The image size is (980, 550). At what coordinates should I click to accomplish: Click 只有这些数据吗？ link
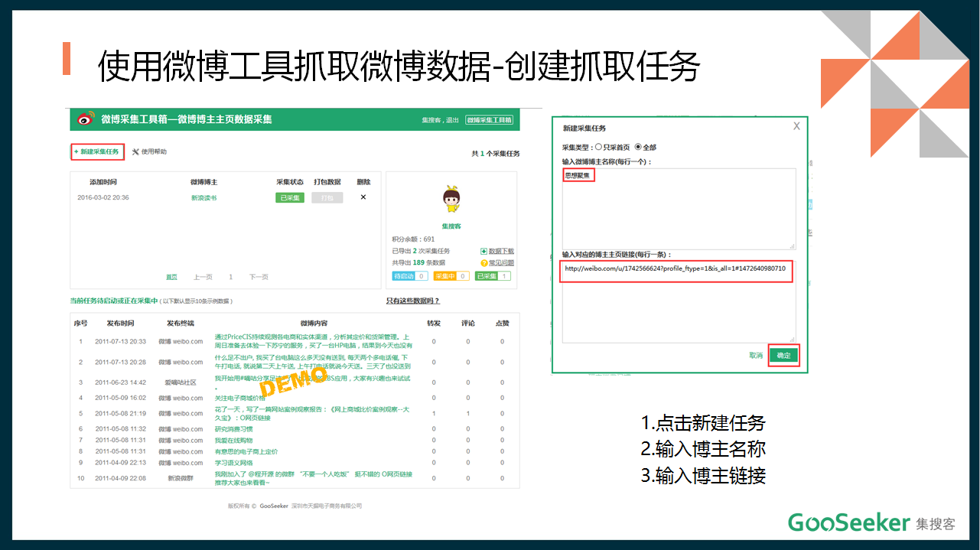coord(413,301)
